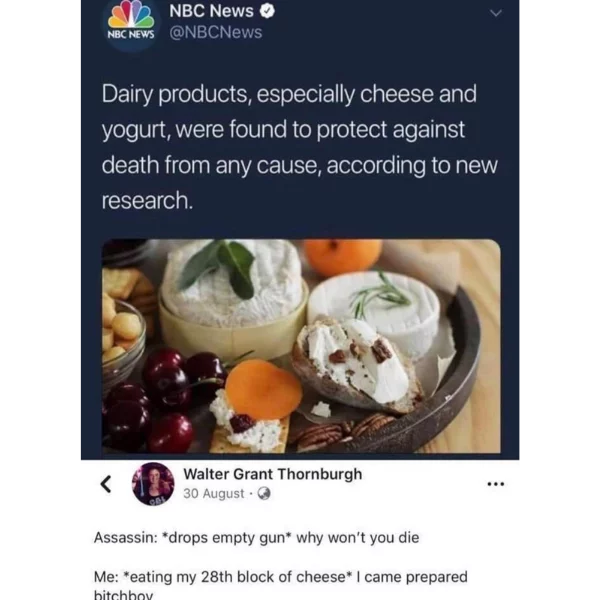
Task: Open Walter Grant Thornburgh's name link
Action: point(272,474)
